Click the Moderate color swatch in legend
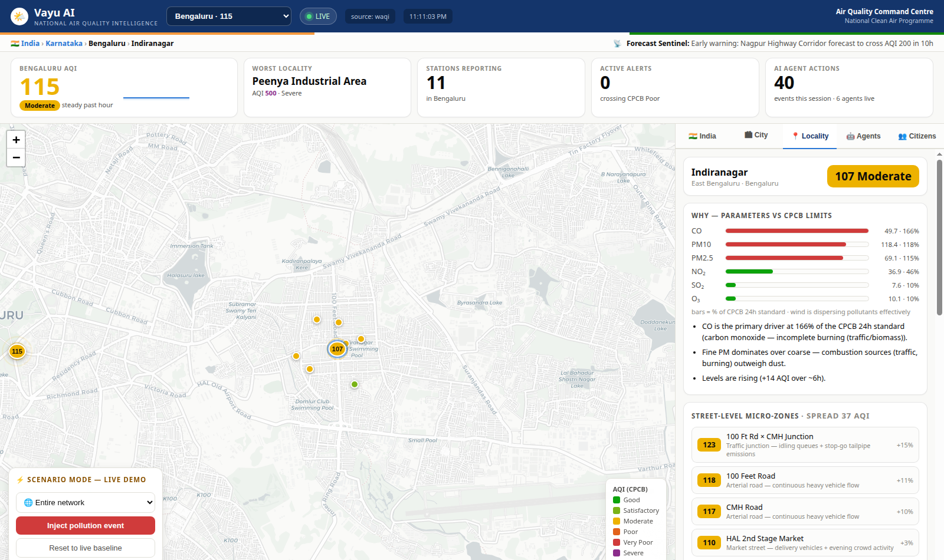The height and width of the screenshot is (560, 944). point(617,521)
